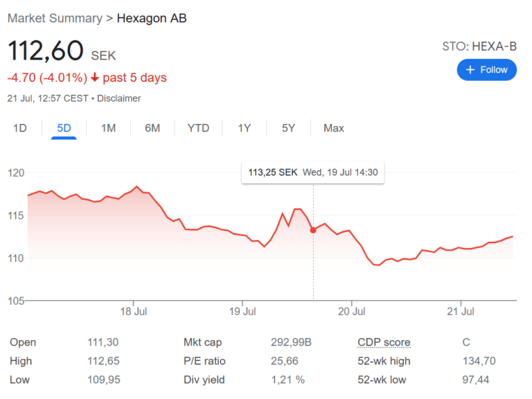Click the Low value 109,95
This screenshot has height=399, width=532.
[104, 380]
